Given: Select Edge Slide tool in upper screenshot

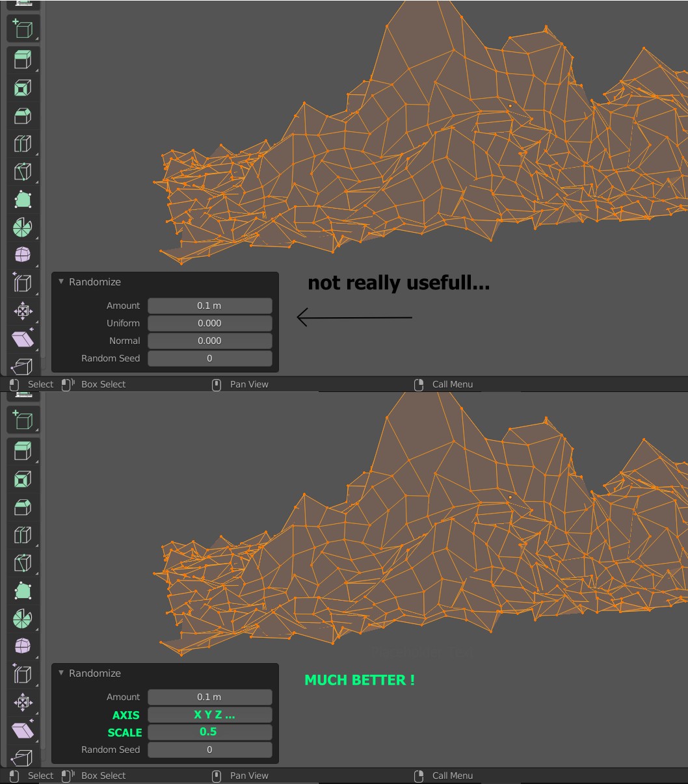Looking at the screenshot, I should pyautogui.click(x=23, y=283).
